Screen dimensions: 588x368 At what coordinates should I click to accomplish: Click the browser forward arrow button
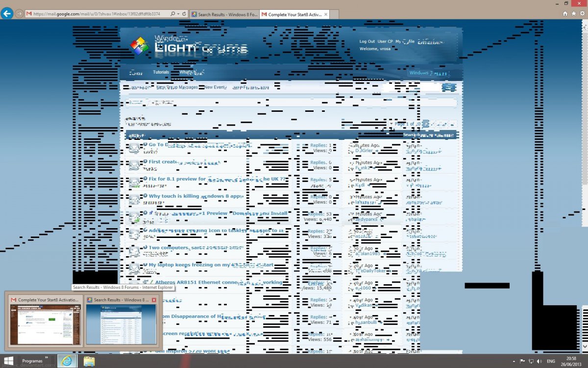tap(19, 14)
